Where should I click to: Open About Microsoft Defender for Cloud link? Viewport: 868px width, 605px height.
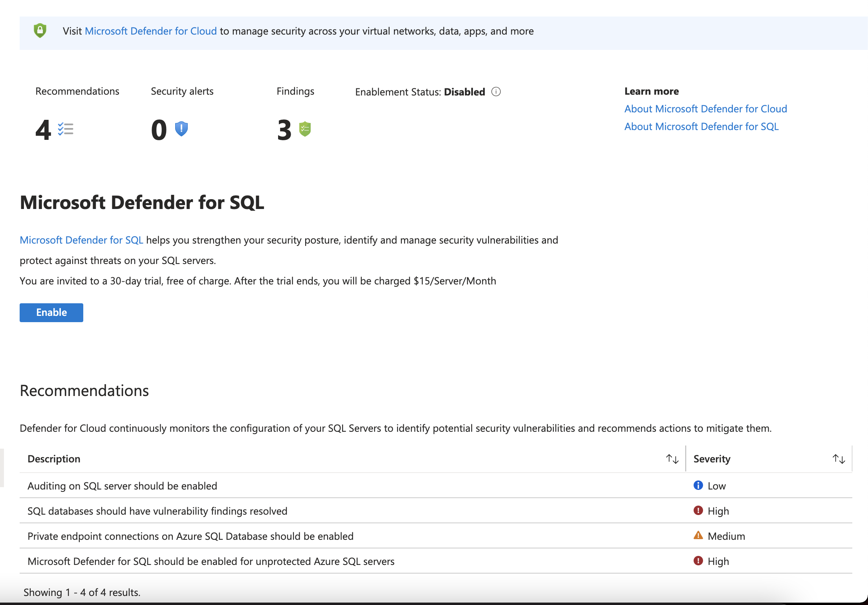tap(705, 109)
